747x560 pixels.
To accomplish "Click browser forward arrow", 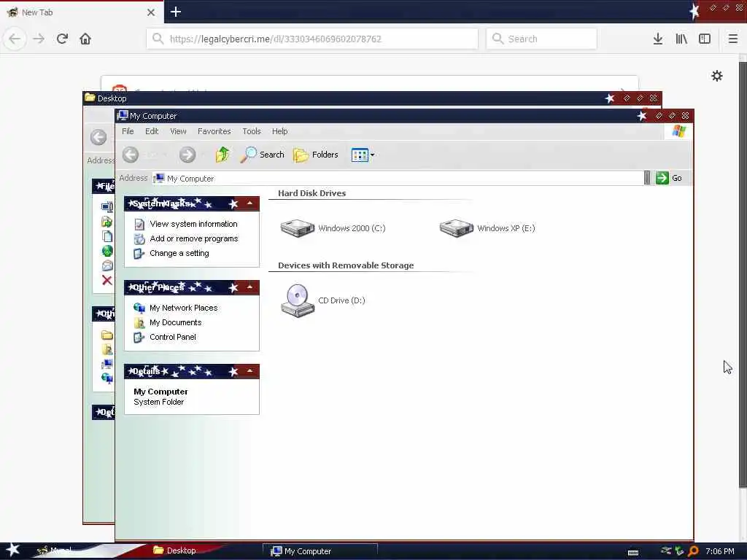I will pos(39,39).
